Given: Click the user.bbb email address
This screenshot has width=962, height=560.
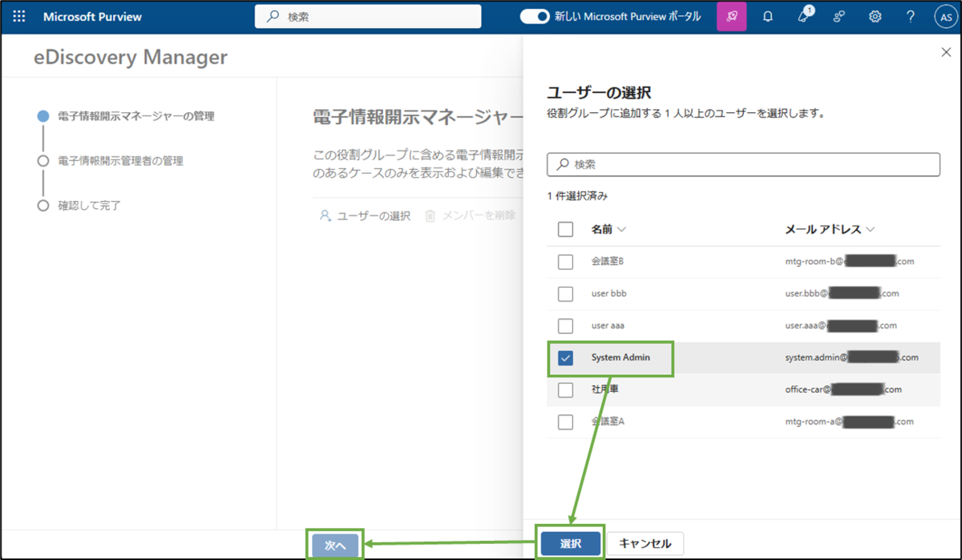Looking at the screenshot, I should tap(843, 293).
